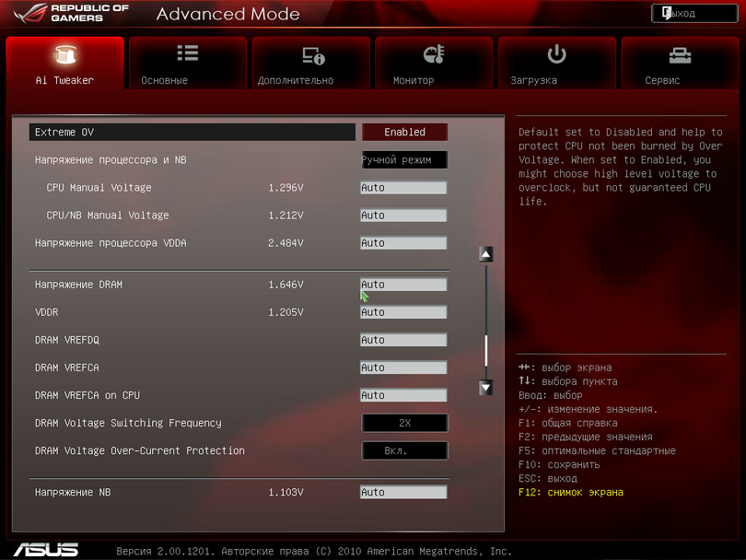Image resolution: width=746 pixels, height=560 pixels.
Task: Click the VDDR Auto value field
Action: click(403, 312)
